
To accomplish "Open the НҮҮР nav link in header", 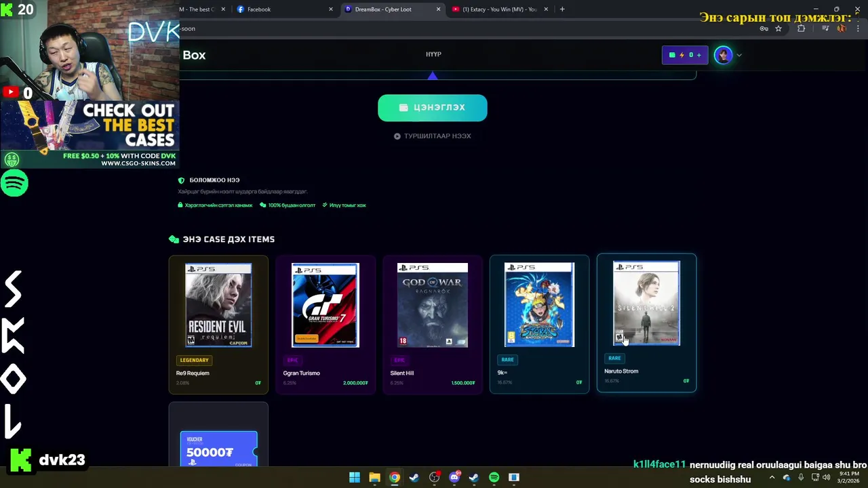I will 433,54.
